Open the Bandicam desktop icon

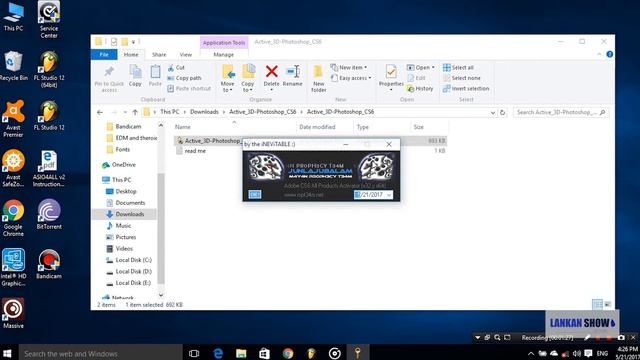49,264
